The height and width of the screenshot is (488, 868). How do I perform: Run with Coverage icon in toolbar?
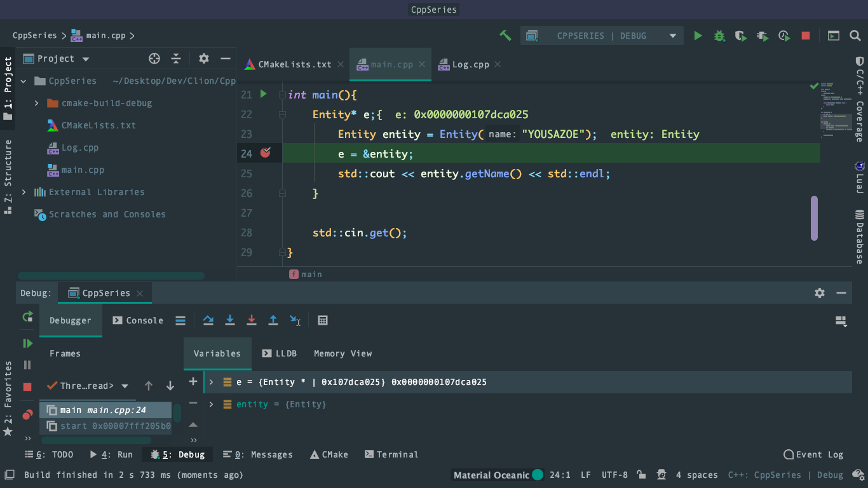coord(741,36)
